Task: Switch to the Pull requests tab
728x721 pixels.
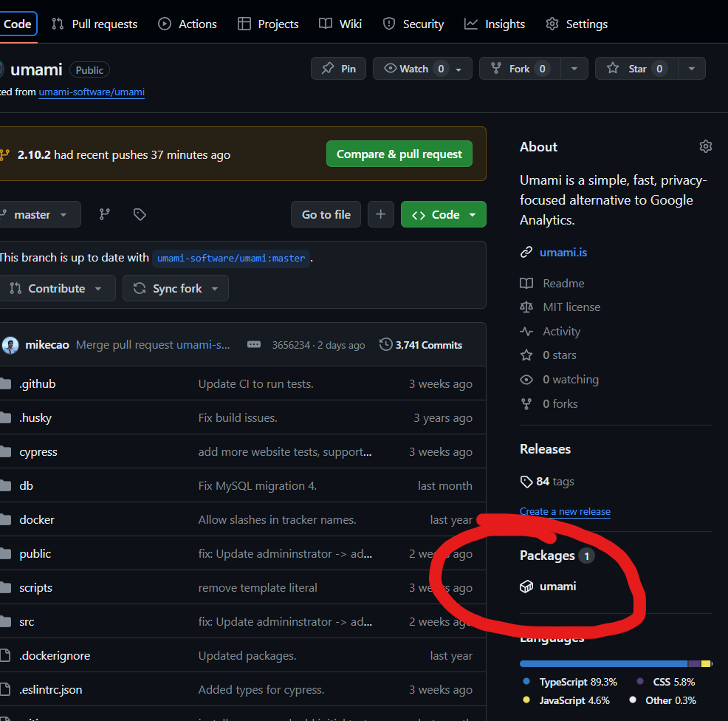Action: (x=95, y=24)
